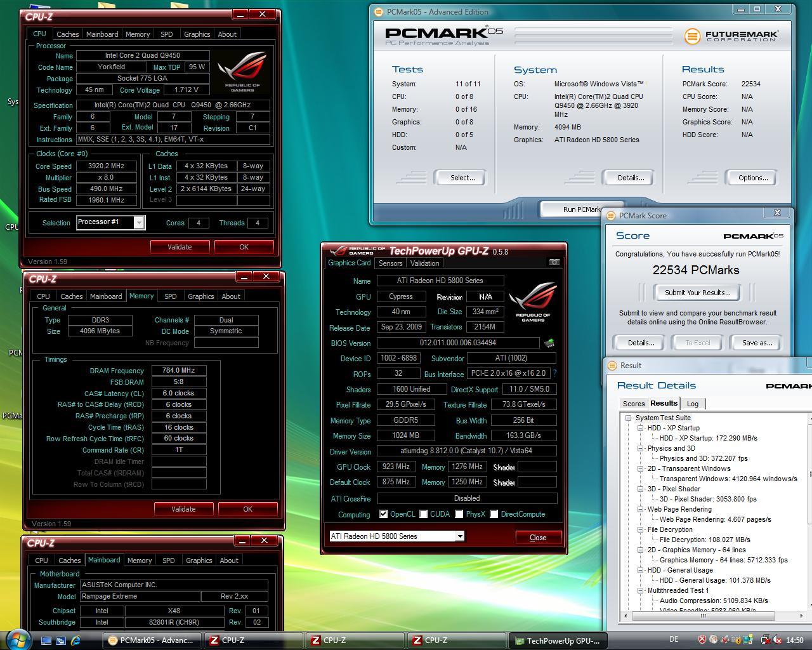Switch to Scores tab in Result Details
The width and height of the screenshot is (812, 650).
(x=633, y=404)
